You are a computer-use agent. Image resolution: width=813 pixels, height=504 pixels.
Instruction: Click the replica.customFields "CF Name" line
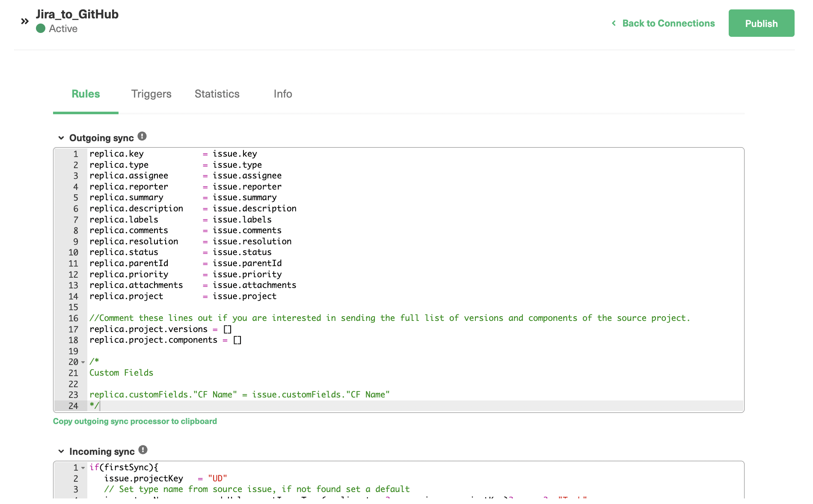tap(239, 394)
